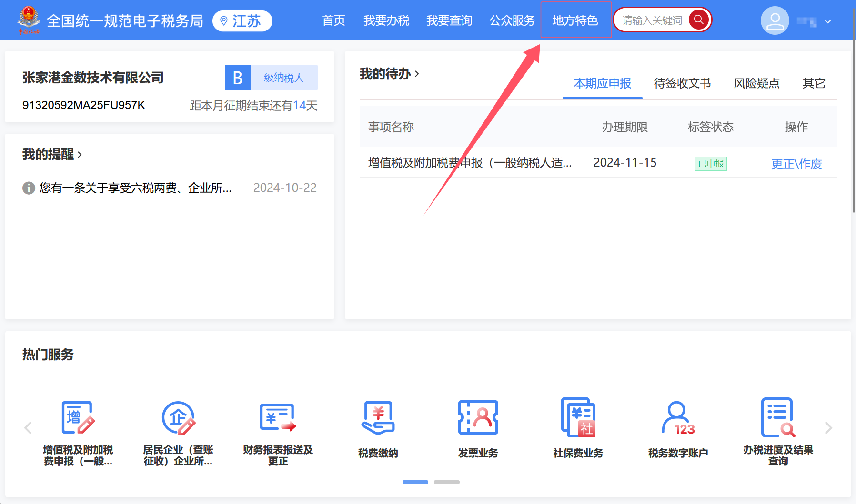The image size is (856, 504).
Task: Click the 江苏 location button
Action: (242, 20)
